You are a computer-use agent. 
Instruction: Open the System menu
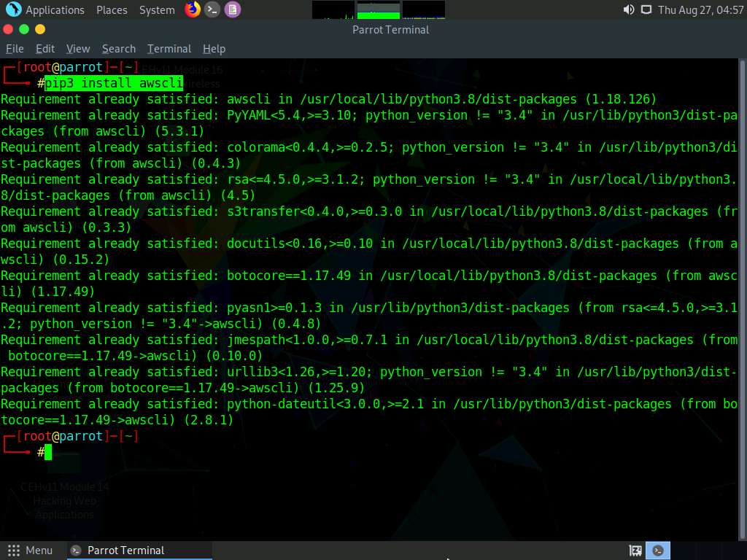click(156, 9)
